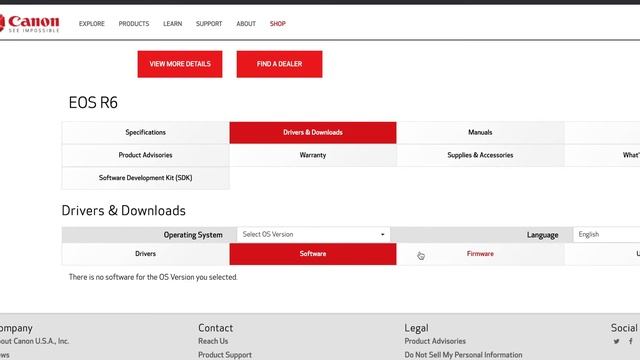Image resolution: width=640 pixels, height=360 pixels.
Task: Switch to the Firmware sub-tab
Action: coord(480,254)
